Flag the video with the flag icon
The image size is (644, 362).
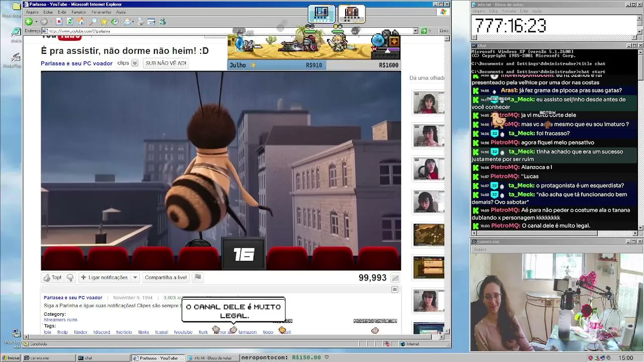198,277
